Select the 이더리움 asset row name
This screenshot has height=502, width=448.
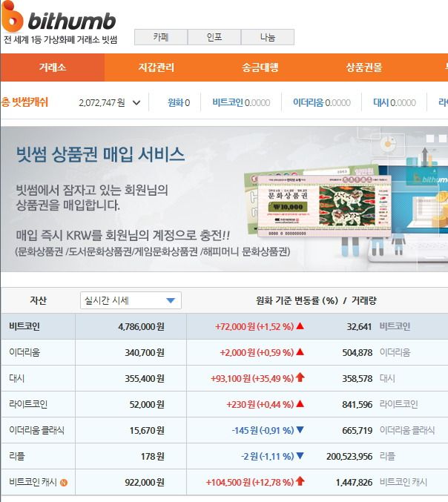[x=24, y=352]
